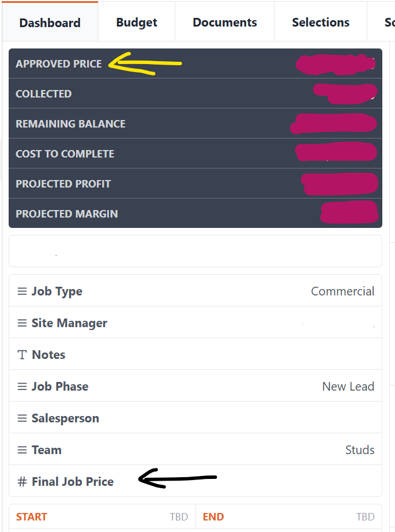Click the hash icon beside Final Job Price
The height and width of the screenshot is (532, 395).
point(22,482)
